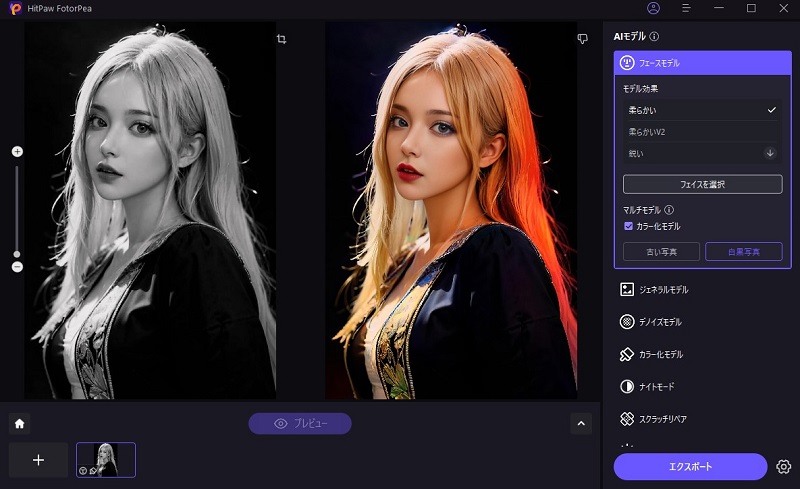The width and height of the screenshot is (800, 489).
Task: Collapse the bottom thumbnail panel with chevron
Action: pyautogui.click(x=581, y=423)
